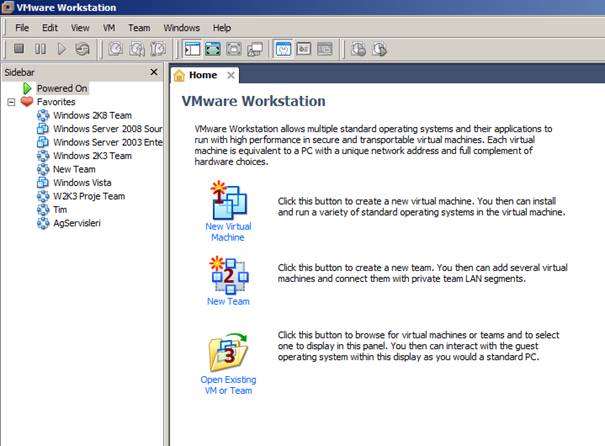This screenshot has width=605, height=446.
Task: Collapse the Favorites tree node
Action: [x=11, y=102]
